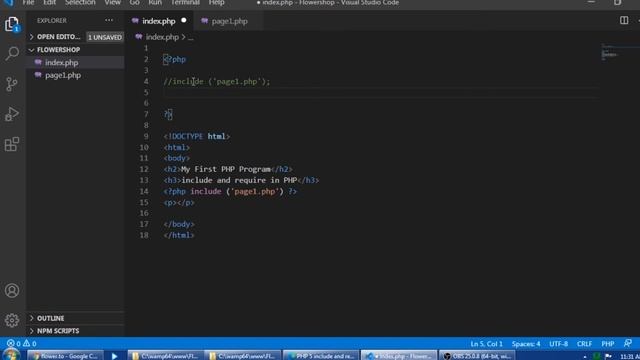Click the feedback icon in status bar
640x360 pixels.
[628, 344]
